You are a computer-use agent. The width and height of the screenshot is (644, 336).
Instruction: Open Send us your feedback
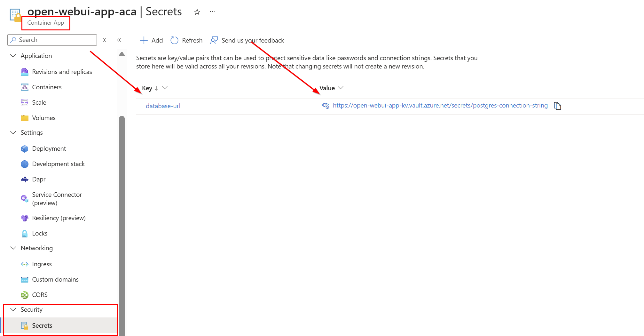point(247,40)
